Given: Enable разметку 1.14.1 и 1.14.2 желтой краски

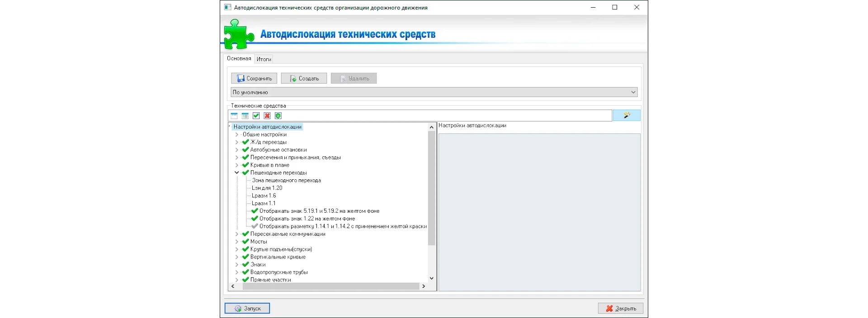Looking at the screenshot, I should (x=255, y=226).
